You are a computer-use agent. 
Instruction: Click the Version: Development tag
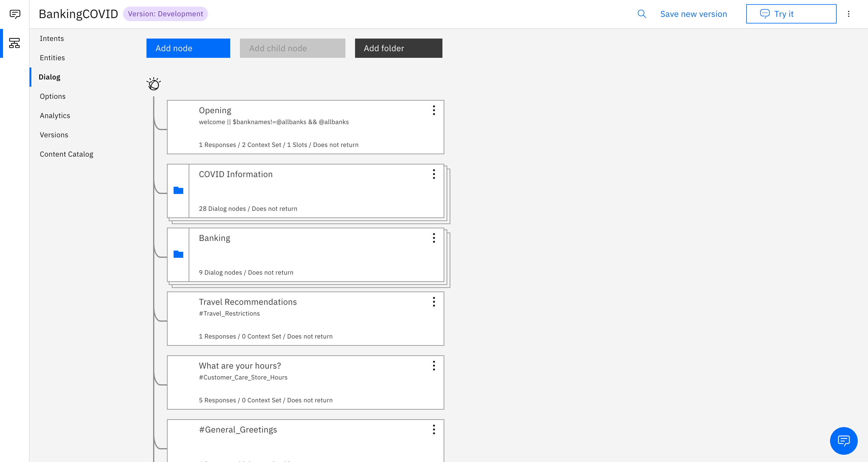tap(165, 14)
